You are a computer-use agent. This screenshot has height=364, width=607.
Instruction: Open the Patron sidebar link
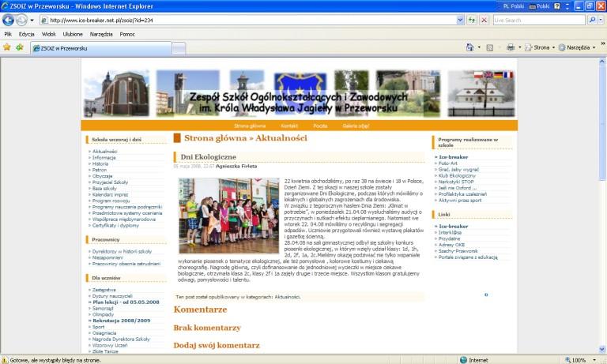pyautogui.click(x=100, y=170)
